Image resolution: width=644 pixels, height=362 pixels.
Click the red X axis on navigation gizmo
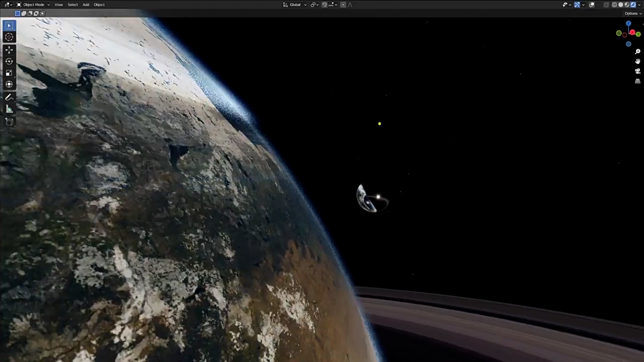coord(632,32)
